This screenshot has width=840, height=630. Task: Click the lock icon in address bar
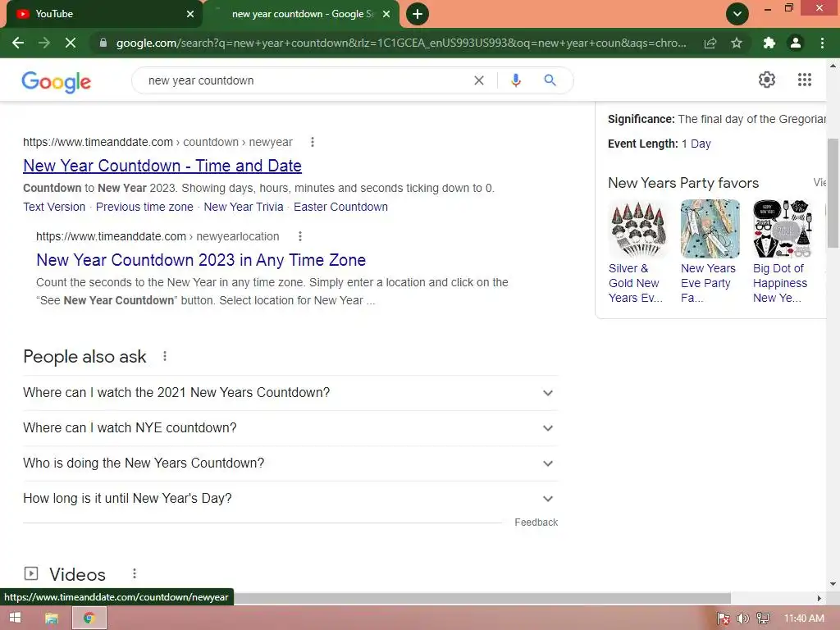pyautogui.click(x=103, y=43)
